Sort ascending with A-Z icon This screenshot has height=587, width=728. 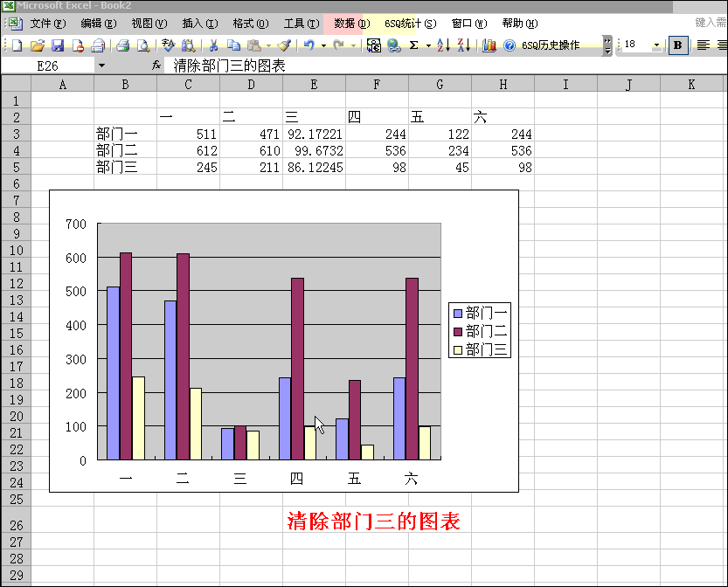(443, 45)
